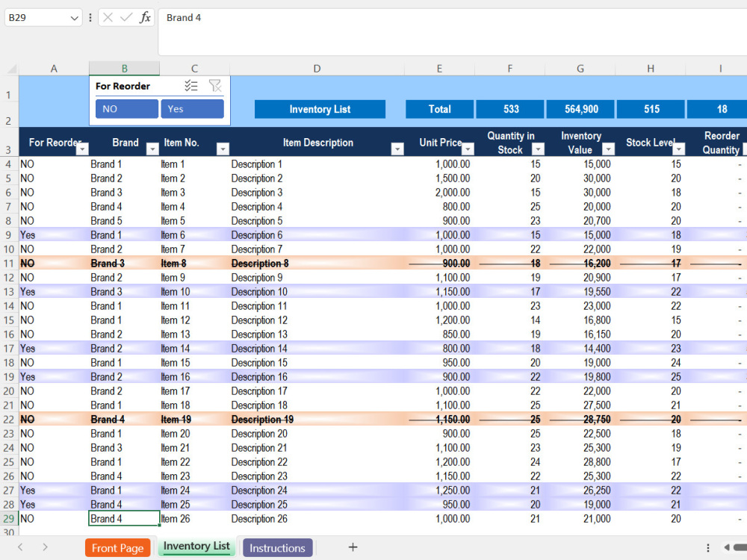Click the formula bar cancel X icon

pos(108,18)
